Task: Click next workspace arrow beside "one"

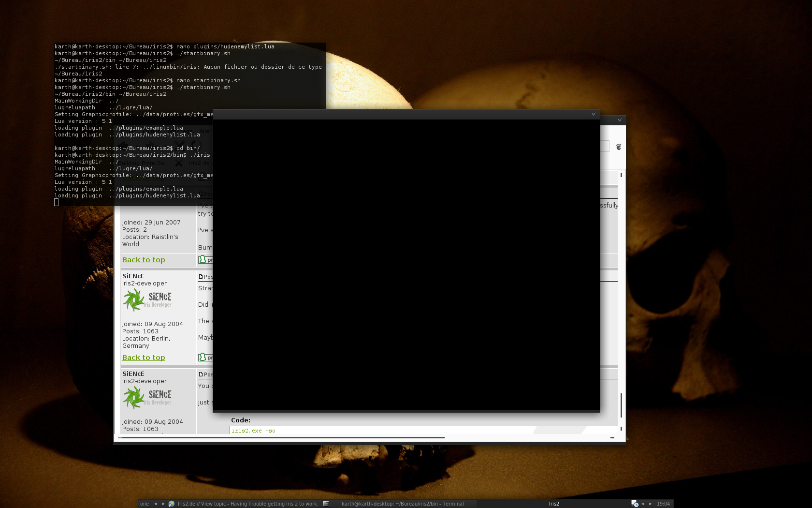Action: pyautogui.click(x=163, y=504)
